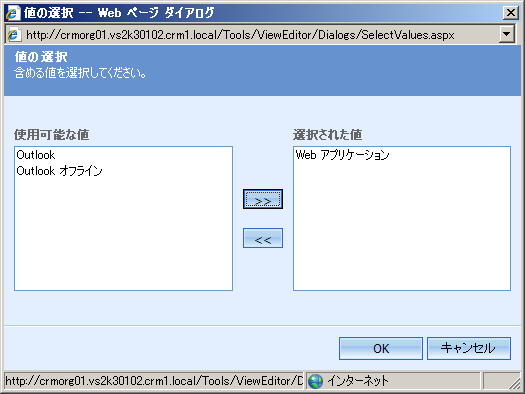This screenshot has height=394, width=525.
Task: Click the 値の選択 heading in blue banner
Action: (41, 57)
